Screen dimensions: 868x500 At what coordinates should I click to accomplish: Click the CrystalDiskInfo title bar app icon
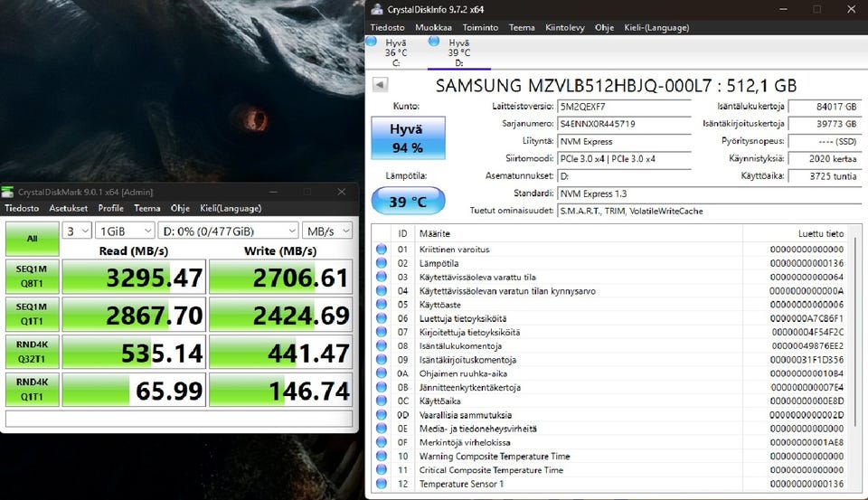(x=378, y=9)
